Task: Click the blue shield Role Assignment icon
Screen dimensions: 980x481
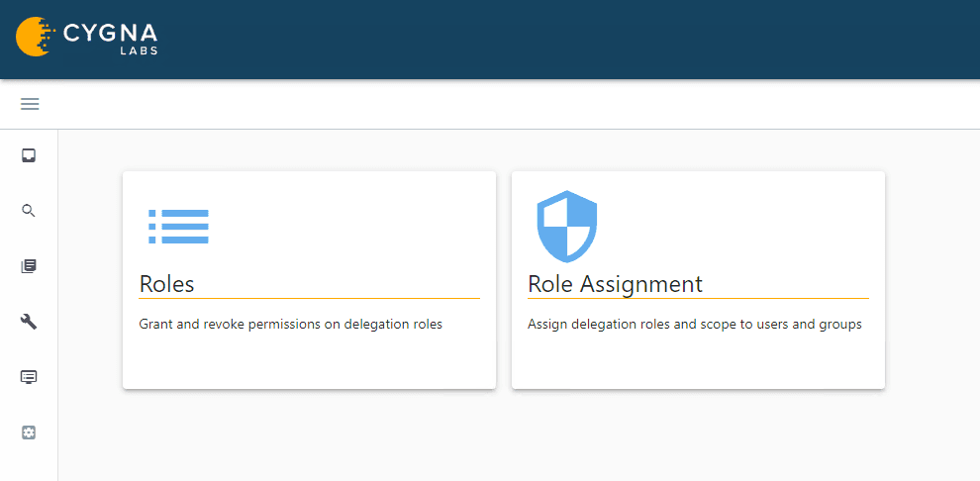Action: click(x=567, y=227)
